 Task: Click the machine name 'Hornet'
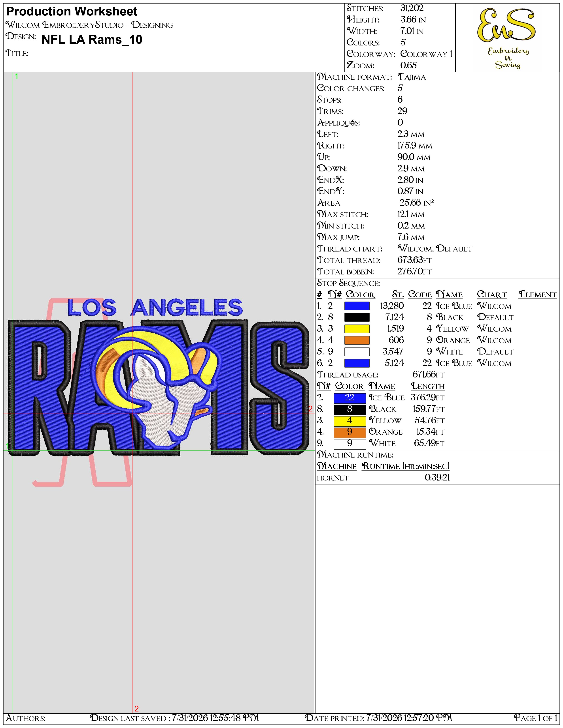(333, 478)
